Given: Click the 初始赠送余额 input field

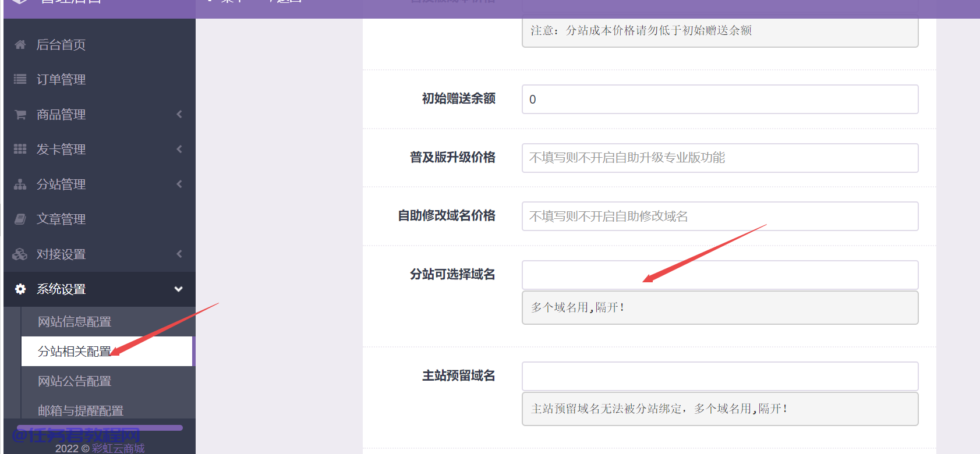Looking at the screenshot, I should [x=720, y=100].
